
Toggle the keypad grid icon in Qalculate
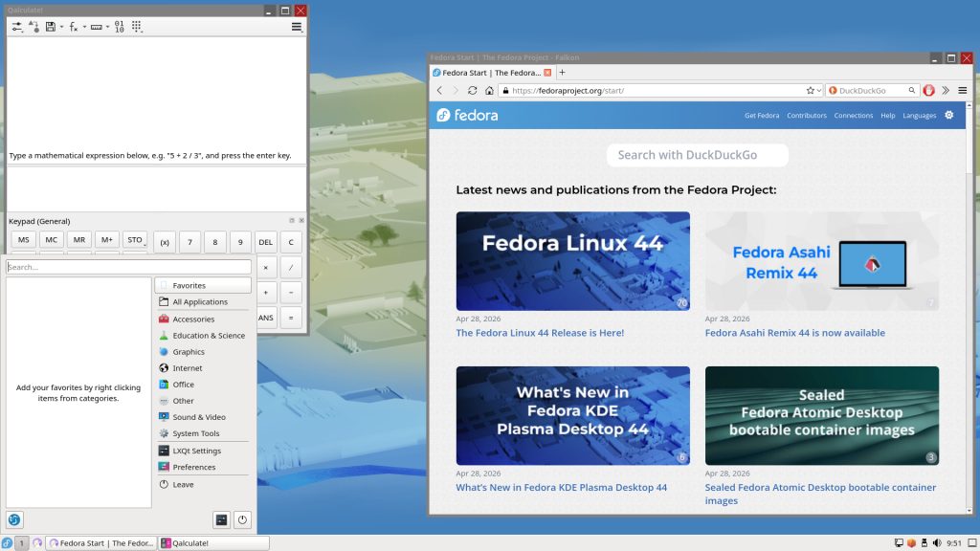[137, 27]
